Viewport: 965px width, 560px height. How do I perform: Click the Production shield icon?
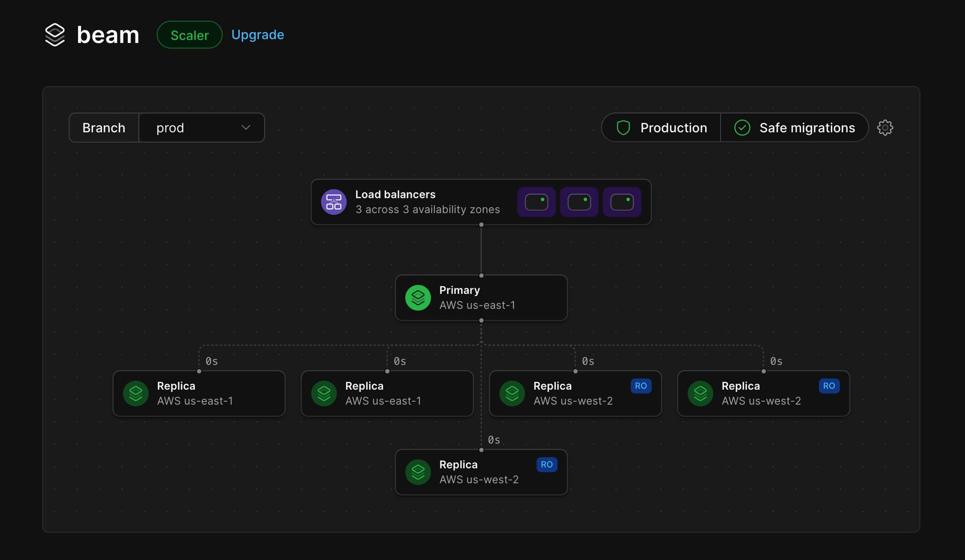pos(623,128)
